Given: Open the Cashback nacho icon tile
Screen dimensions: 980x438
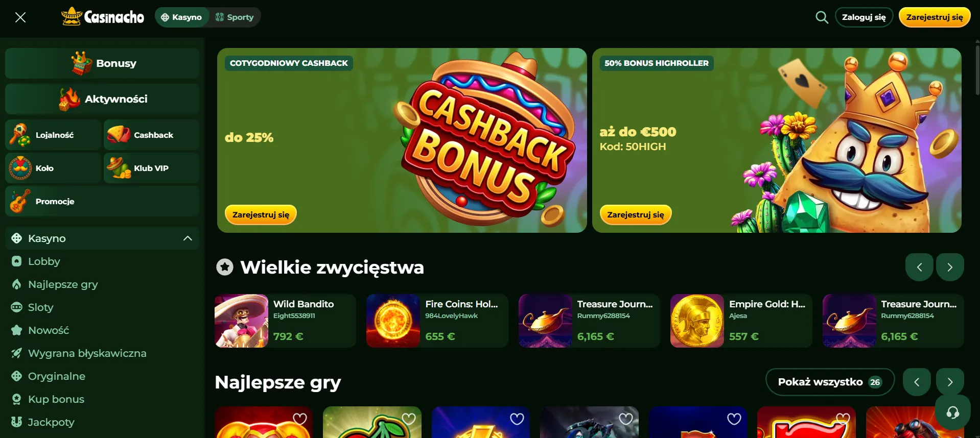Looking at the screenshot, I should point(151,135).
